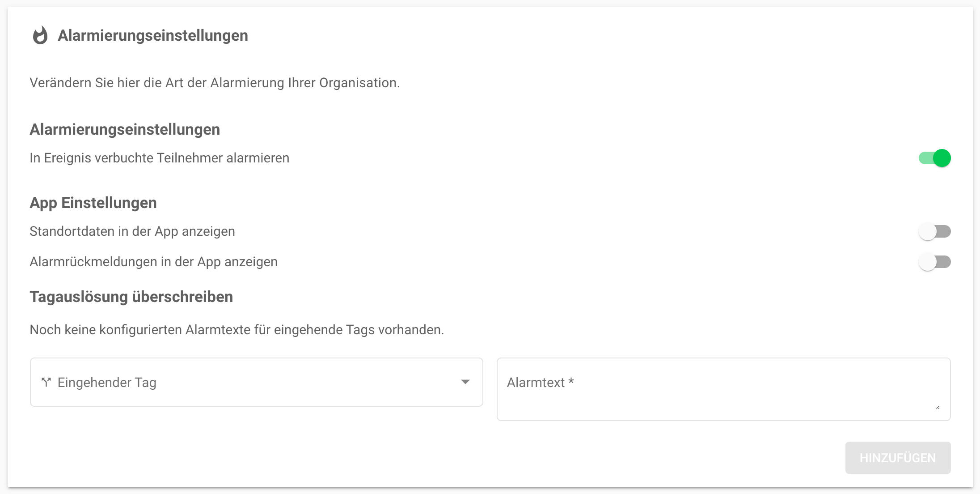Turn on Alarmrückmeldungen in der App
Viewport: 980px width, 494px height.
click(935, 262)
